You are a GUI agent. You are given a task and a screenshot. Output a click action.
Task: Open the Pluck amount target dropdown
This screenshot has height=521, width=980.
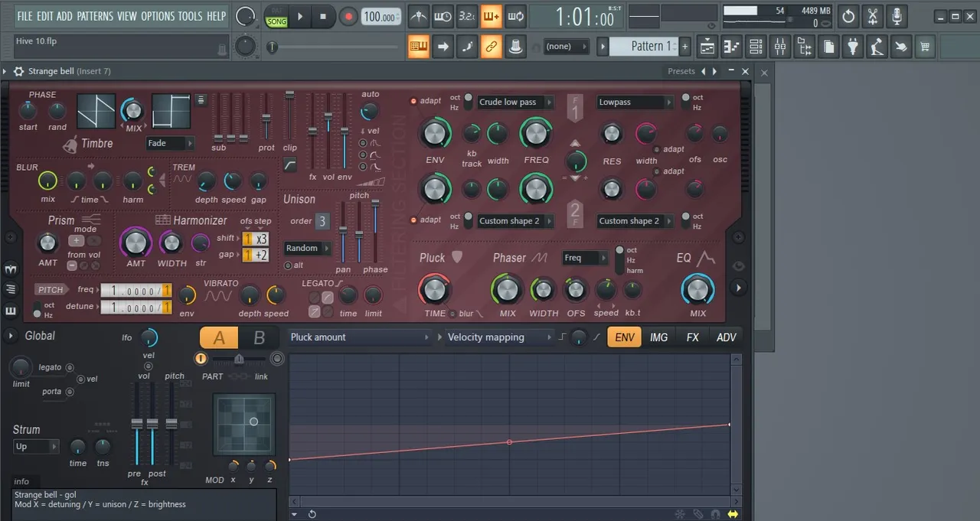point(361,337)
